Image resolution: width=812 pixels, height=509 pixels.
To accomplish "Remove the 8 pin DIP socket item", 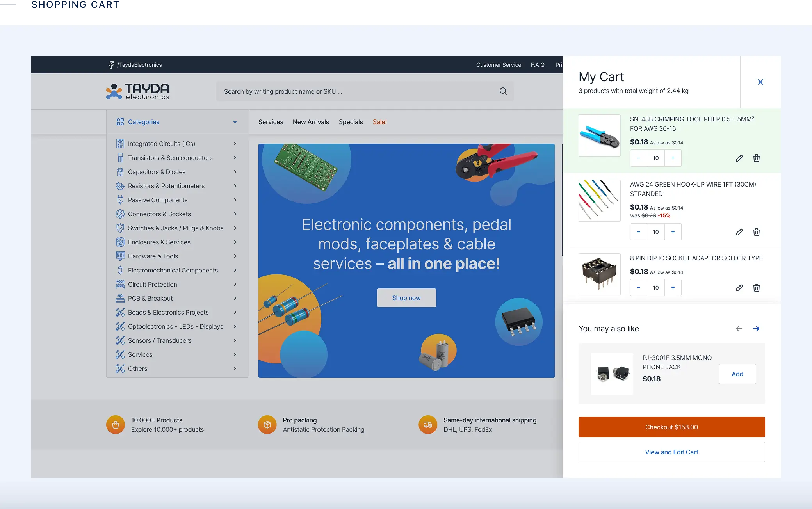I will coord(756,288).
